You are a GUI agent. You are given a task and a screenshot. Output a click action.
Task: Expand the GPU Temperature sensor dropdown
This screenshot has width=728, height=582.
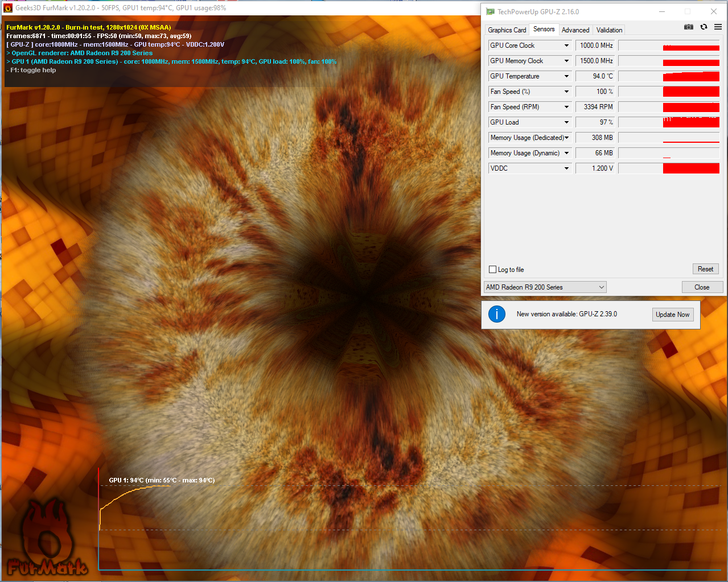[x=566, y=76]
